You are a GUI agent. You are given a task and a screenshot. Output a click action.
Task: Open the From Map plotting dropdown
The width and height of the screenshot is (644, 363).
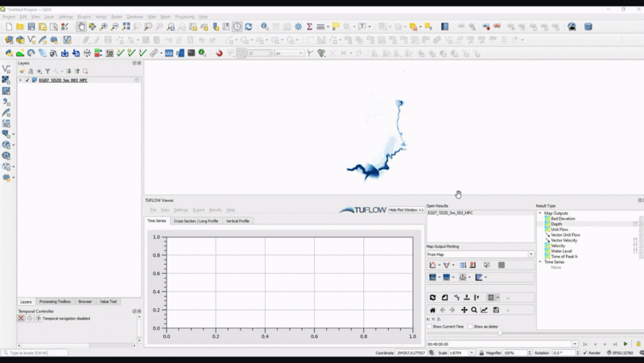(x=480, y=254)
